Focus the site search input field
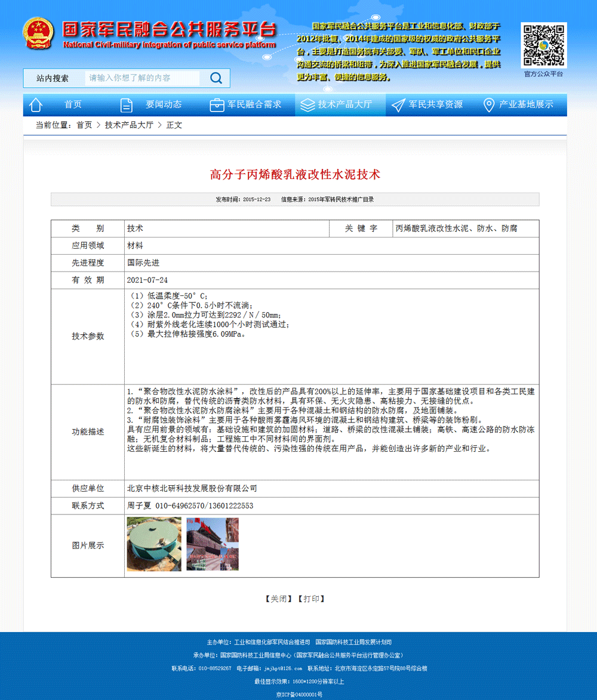597x700 pixels. (x=142, y=78)
